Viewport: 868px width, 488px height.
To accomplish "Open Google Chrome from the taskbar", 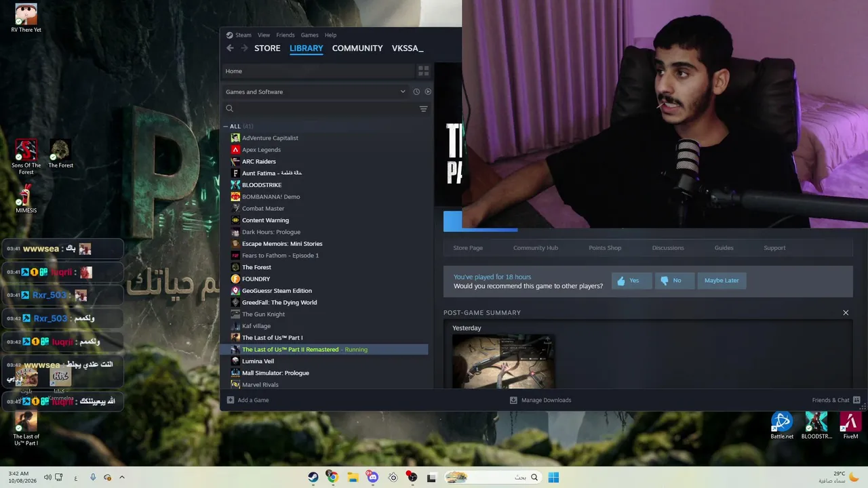I will tap(332, 477).
